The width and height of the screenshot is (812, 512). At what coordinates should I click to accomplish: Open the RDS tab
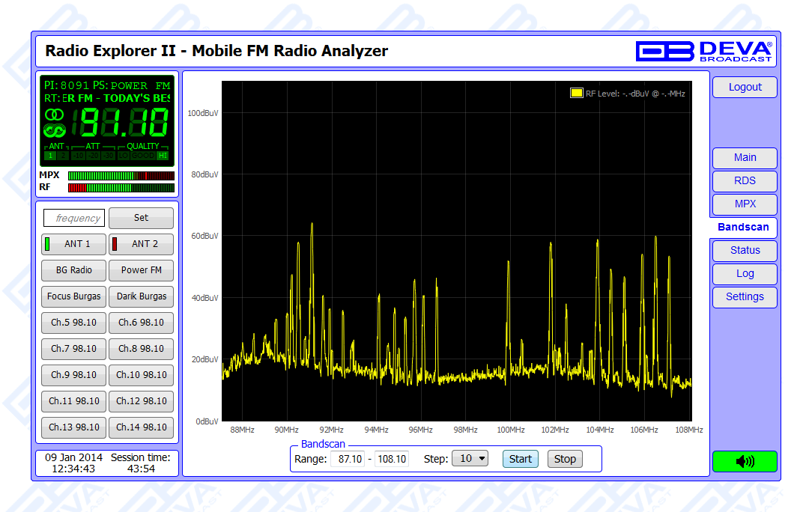(745, 181)
